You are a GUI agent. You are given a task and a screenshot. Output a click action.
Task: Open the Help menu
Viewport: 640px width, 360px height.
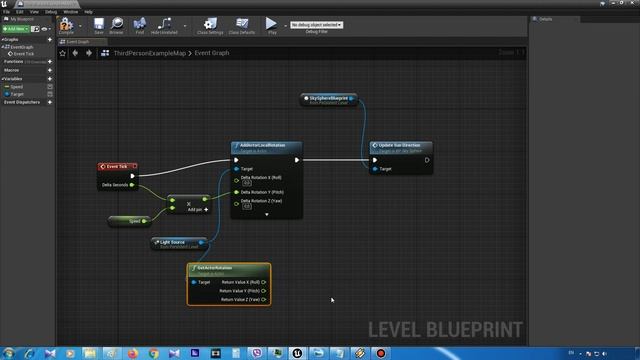88,12
